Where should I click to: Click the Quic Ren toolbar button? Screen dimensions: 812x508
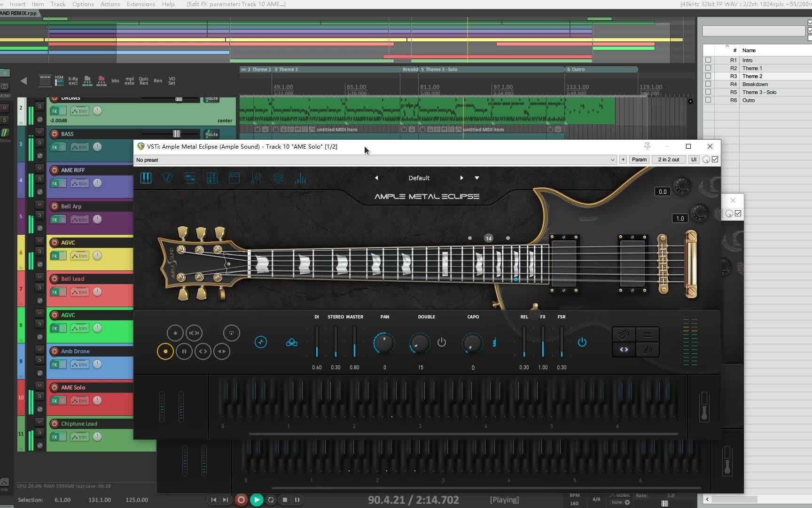[x=144, y=80]
